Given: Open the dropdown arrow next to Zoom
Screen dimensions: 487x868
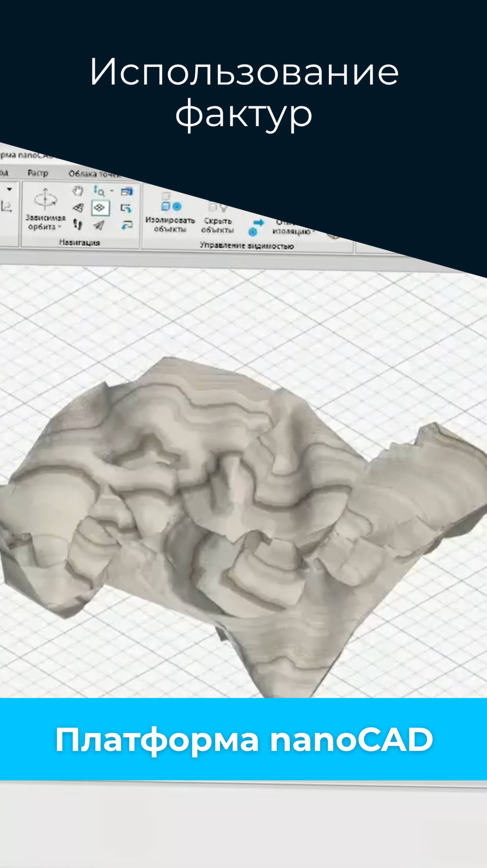Looking at the screenshot, I should tap(112, 191).
